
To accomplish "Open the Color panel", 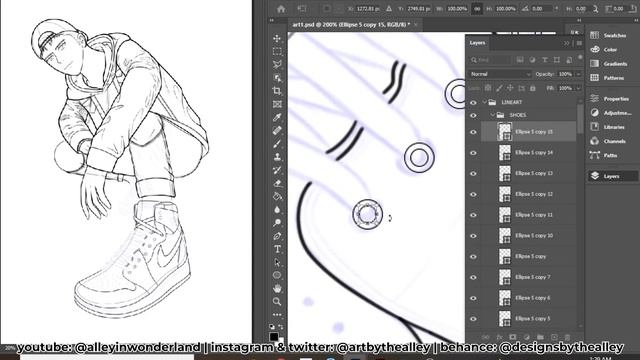I will pos(604,50).
